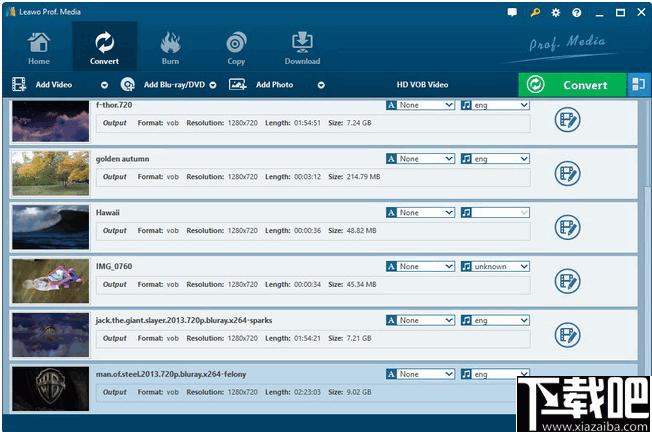This screenshot has height=432, width=652.
Task: Edit the golden autumn video
Action: point(568,173)
